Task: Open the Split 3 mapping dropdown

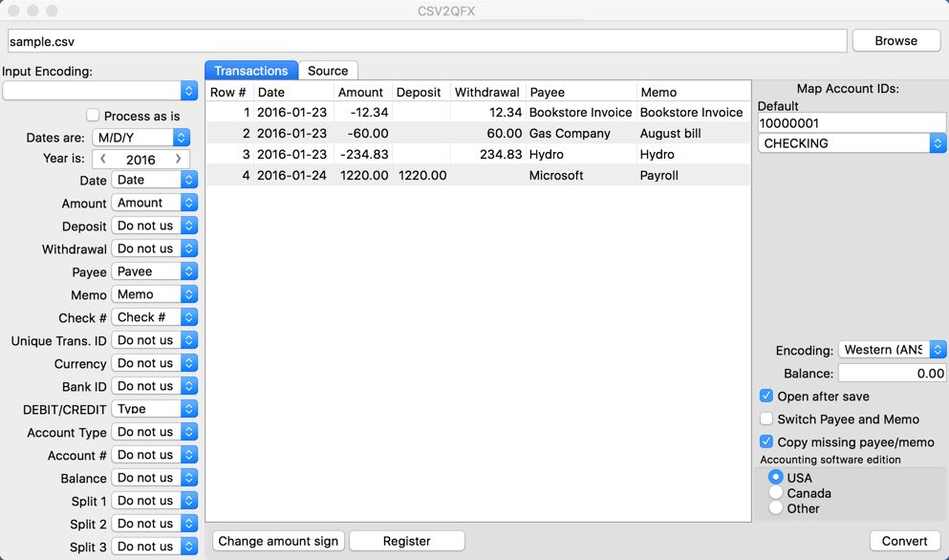Action: (x=154, y=546)
